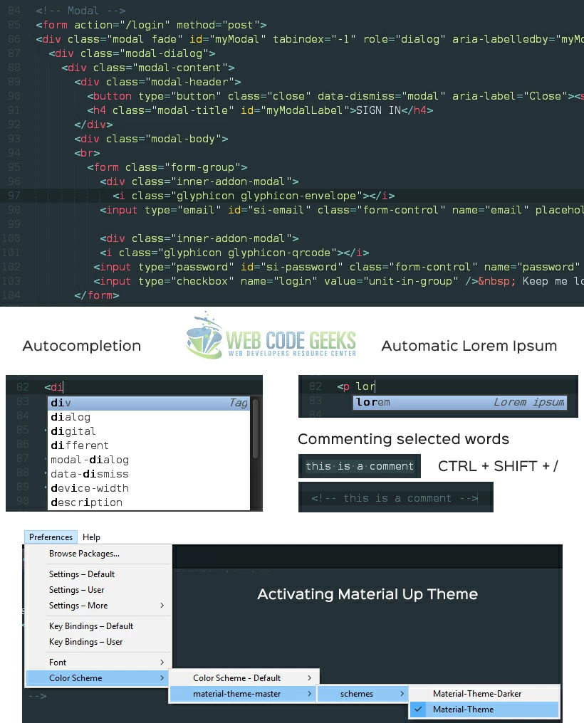Viewport: 584px width, 728px height.
Task: Click the '<div class="modal-body">' line
Action: click(151, 139)
